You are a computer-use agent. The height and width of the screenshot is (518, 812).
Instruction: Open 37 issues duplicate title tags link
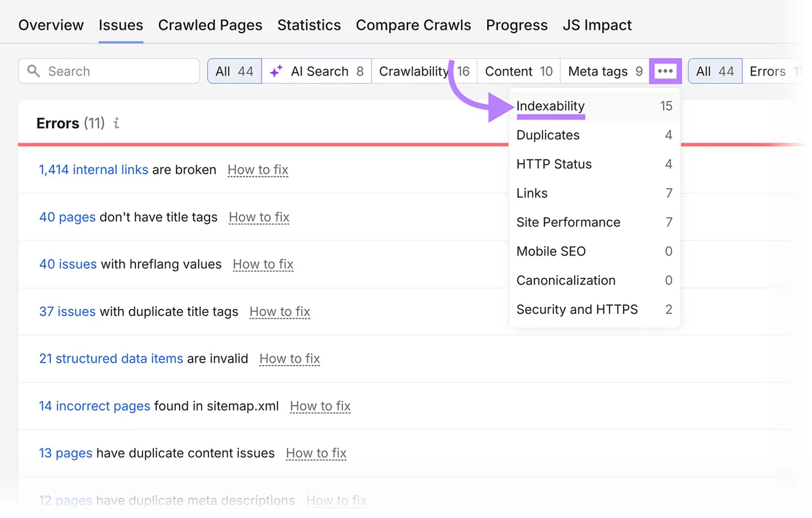[x=67, y=312]
